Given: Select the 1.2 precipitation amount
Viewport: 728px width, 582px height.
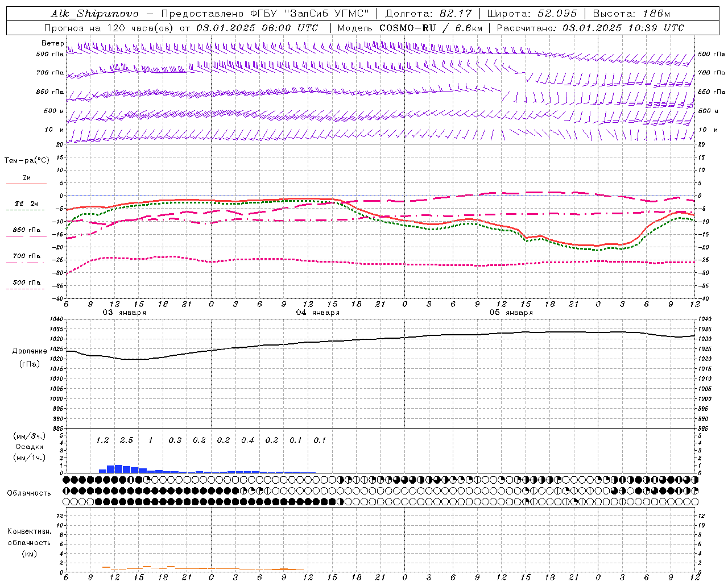Looking at the screenshot, I should click(x=102, y=440).
